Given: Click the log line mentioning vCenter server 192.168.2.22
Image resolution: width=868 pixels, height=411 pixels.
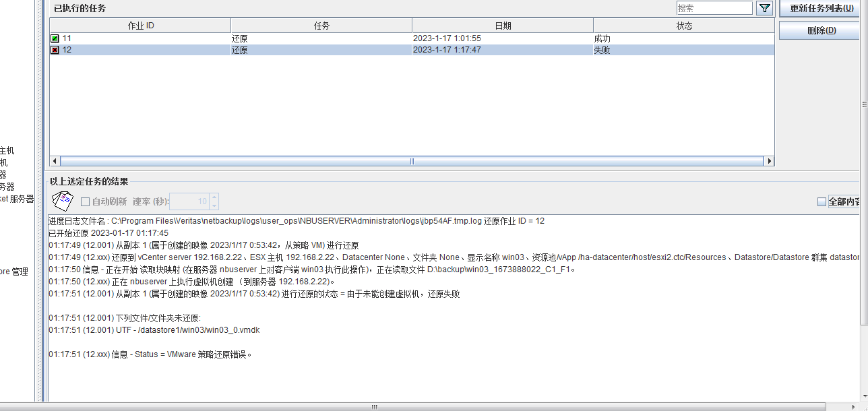Looking at the screenshot, I should pyautogui.click(x=454, y=257).
